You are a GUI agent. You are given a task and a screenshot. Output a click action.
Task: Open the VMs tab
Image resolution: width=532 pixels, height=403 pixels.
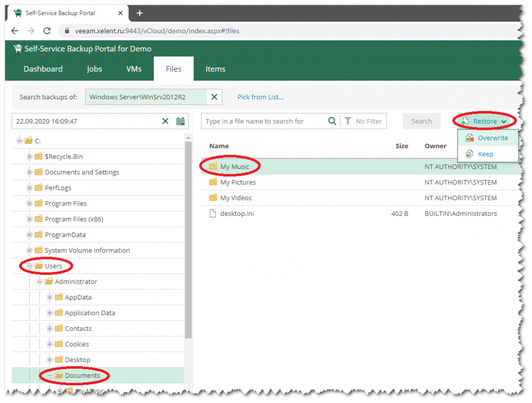point(134,69)
